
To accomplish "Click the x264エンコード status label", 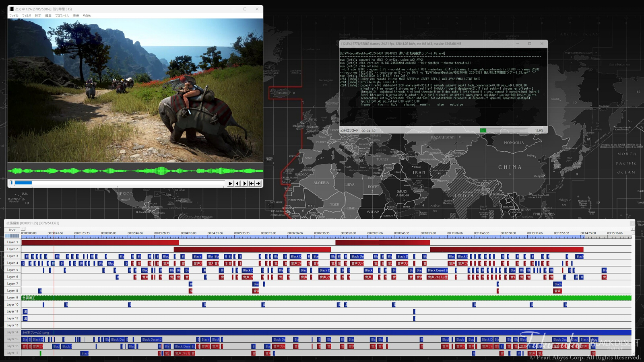I will (349, 131).
